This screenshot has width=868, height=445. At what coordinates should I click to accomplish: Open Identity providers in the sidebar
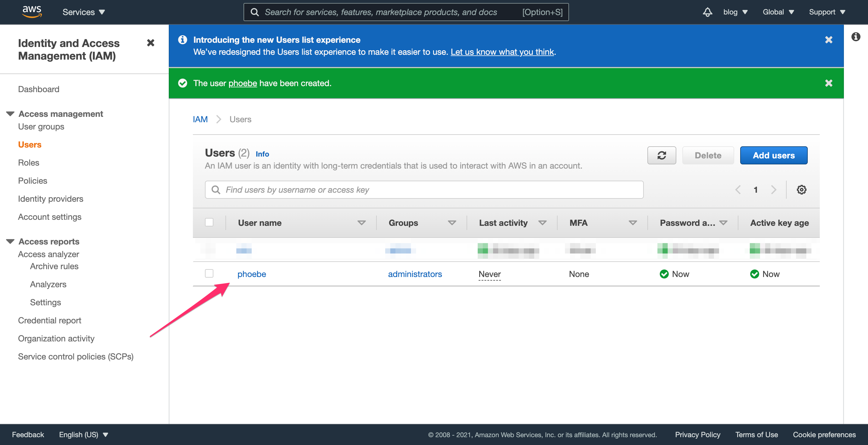coord(51,199)
